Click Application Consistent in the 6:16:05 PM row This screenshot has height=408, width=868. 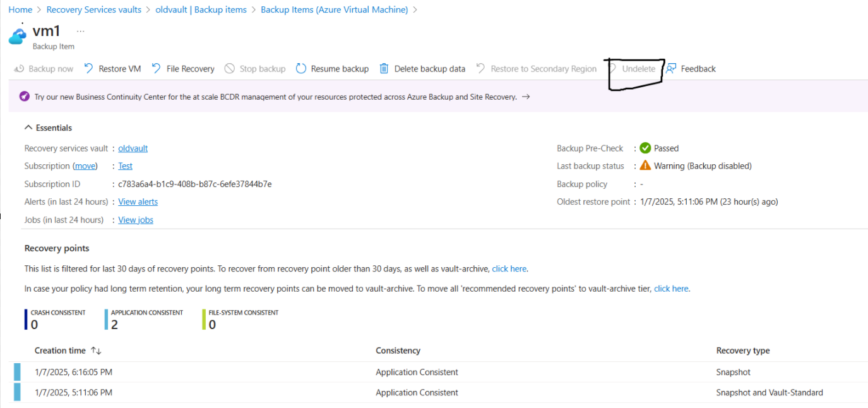pos(417,372)
